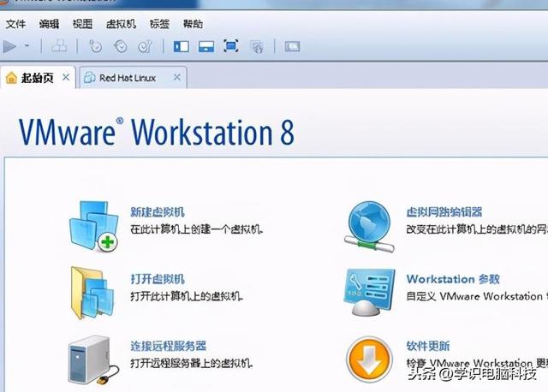Close the 起始页 tab
The width and height of the screenshot is (548, 392).
66,77
